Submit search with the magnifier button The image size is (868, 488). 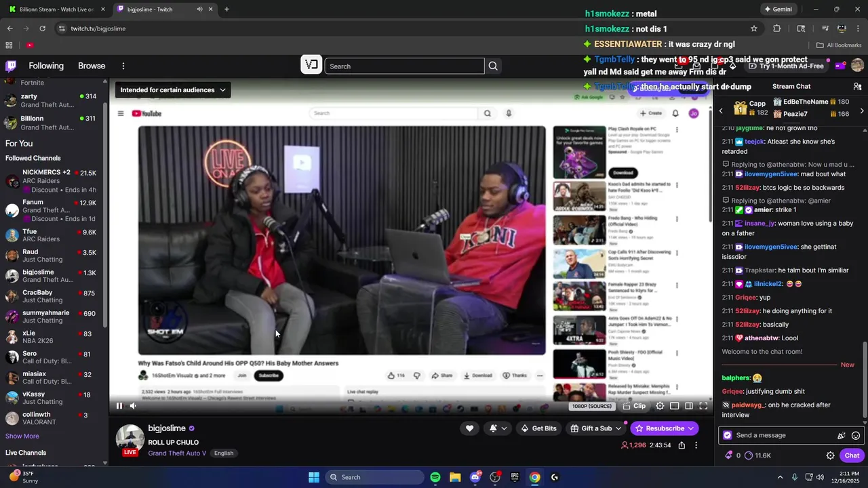(x=493, y=66)
